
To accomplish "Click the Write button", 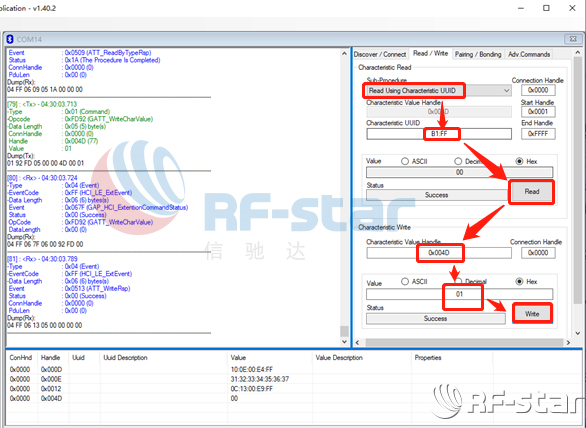I will coord(532,314).
